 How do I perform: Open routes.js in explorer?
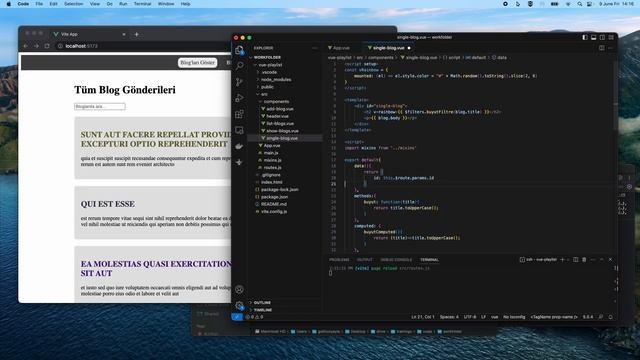[273, 168]
